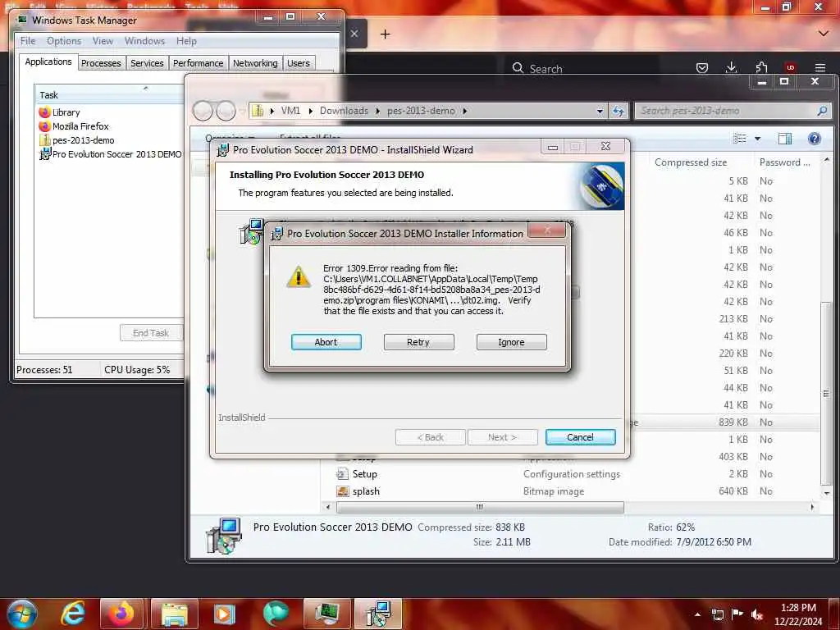The width and height of the screenshot is (840, 630).
Task: Click Abort in the installer error dialog
Action: pyautogui.click(x=326, y=342)
